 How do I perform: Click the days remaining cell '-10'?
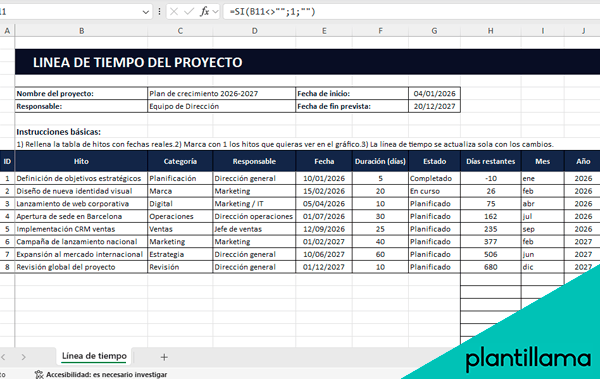click(491, 178)
